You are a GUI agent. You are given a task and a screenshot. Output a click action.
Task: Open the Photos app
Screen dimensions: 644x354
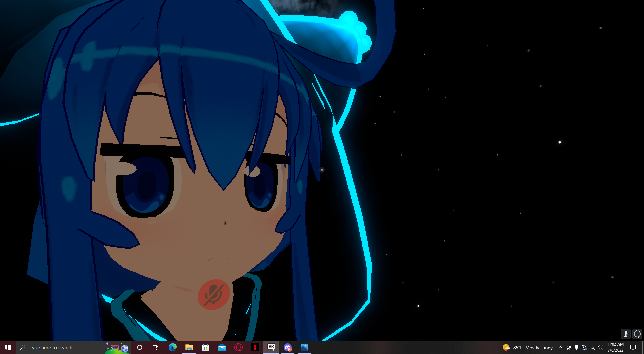point(304,347)
